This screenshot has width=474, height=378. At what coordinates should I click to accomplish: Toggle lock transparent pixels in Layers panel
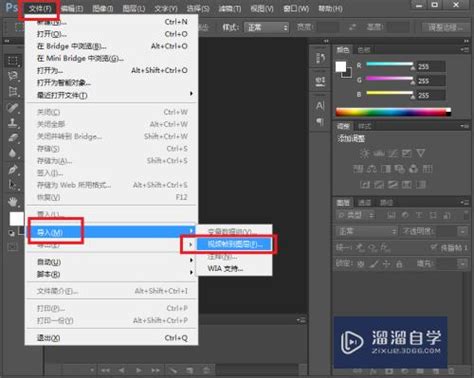coord(361,264)
